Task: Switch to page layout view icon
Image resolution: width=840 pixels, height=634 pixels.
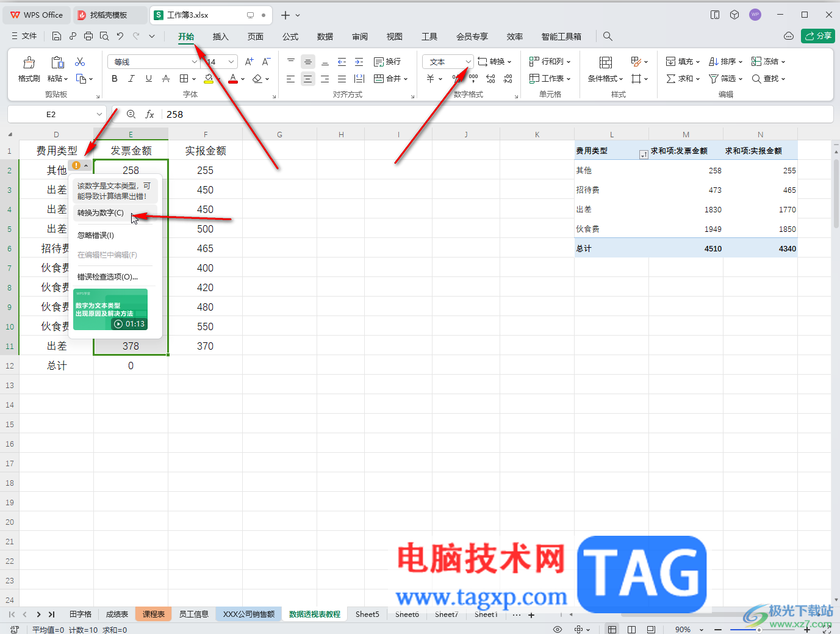Action: (632, 629)
